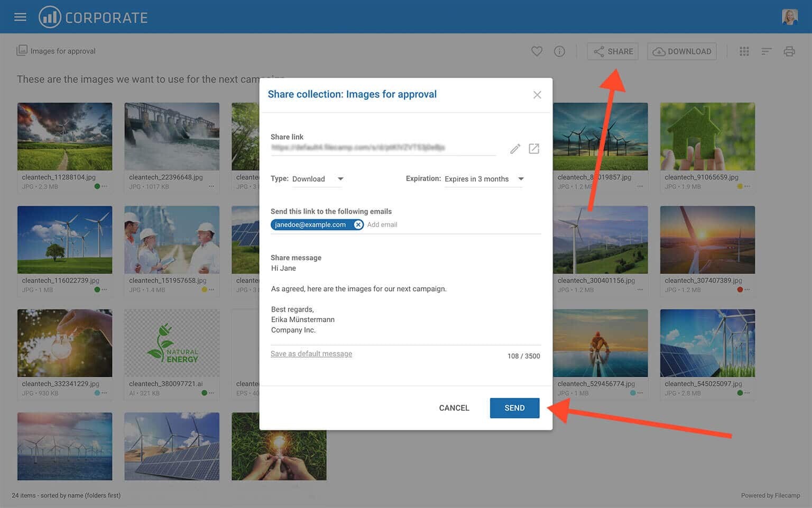Open more options for cleantech_151957658.jpg

(211, 289)
